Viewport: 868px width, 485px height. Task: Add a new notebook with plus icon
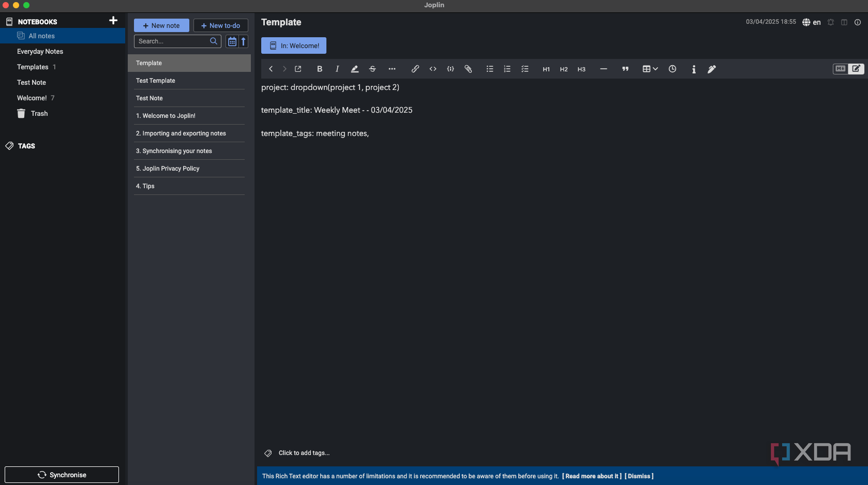(x=113, y=21)
